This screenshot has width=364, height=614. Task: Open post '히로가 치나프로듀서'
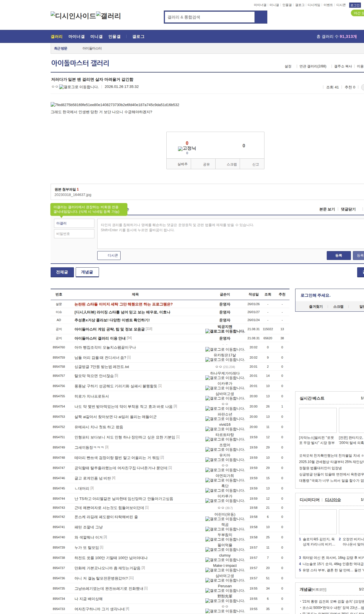(x=92, y=396)
